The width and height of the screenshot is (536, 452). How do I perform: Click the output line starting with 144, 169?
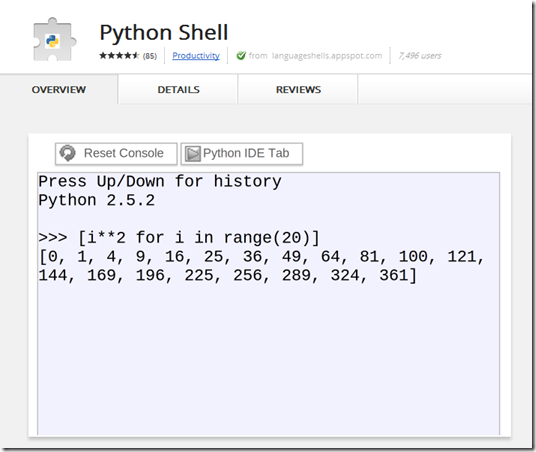click(x=228, y=275)
